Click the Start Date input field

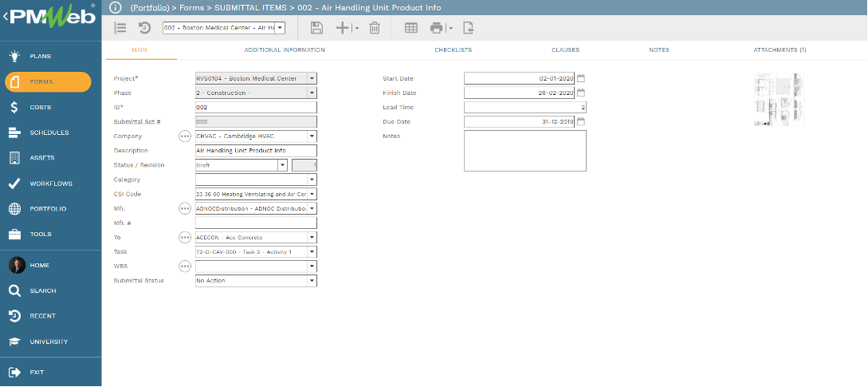coord(519,78)
